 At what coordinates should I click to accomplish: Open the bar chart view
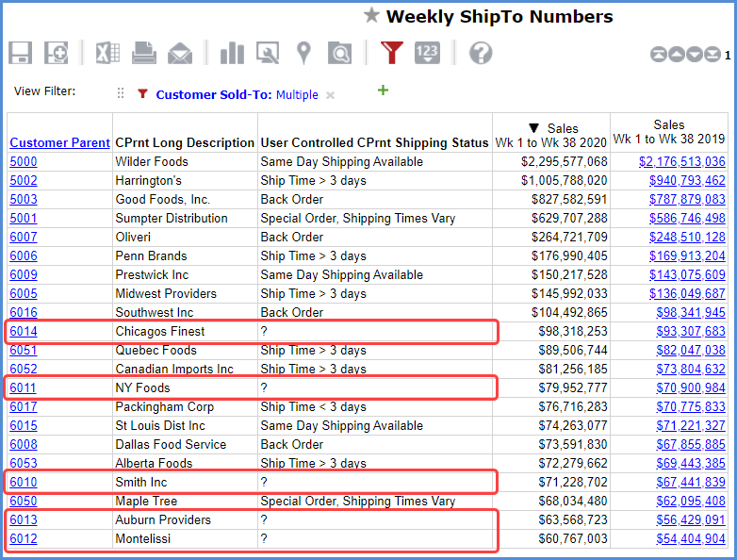(x=232, y=53)
